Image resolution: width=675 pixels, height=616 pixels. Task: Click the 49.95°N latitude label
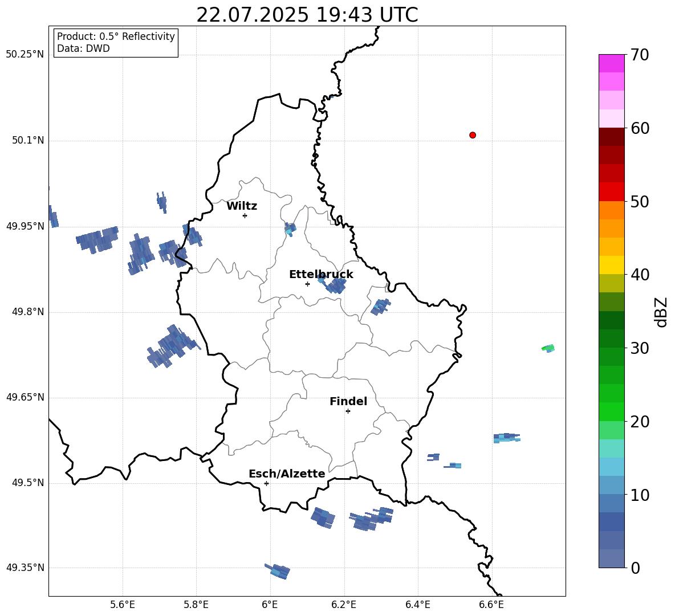point(25,226)
